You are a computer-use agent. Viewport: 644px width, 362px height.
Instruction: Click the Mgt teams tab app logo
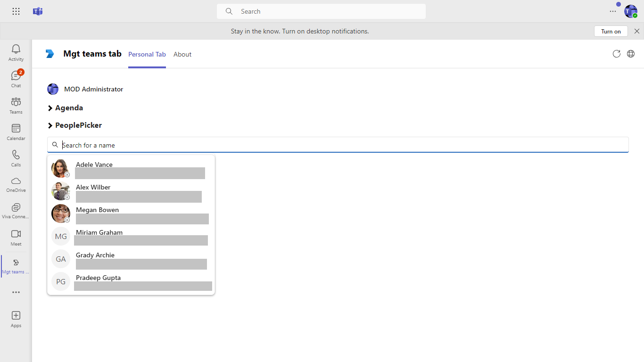50,54
